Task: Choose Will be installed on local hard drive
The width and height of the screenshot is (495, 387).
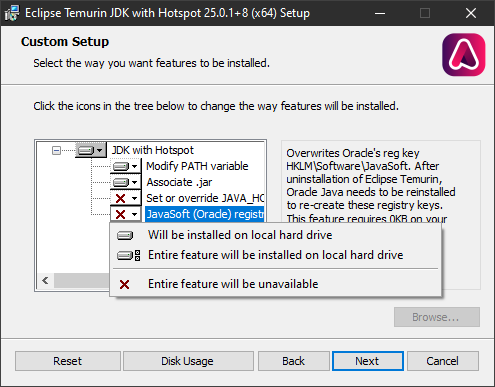Action: coord(276,235)
